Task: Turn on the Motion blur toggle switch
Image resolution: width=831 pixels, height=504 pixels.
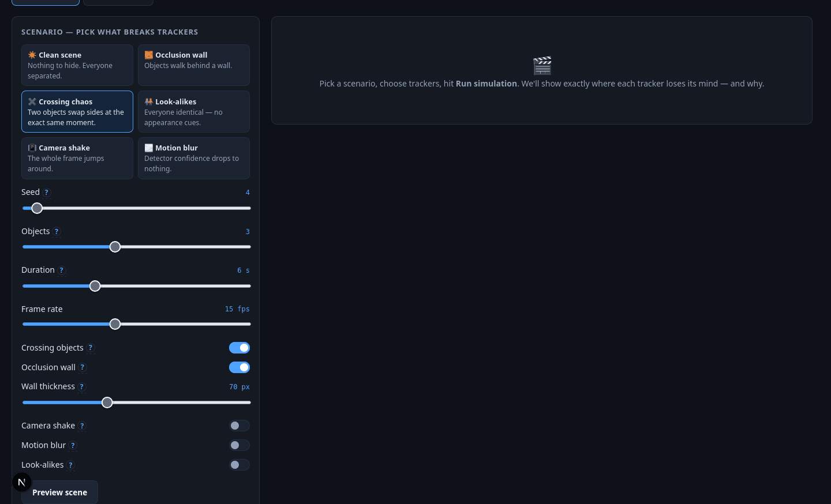Action: tap(239, 445)
